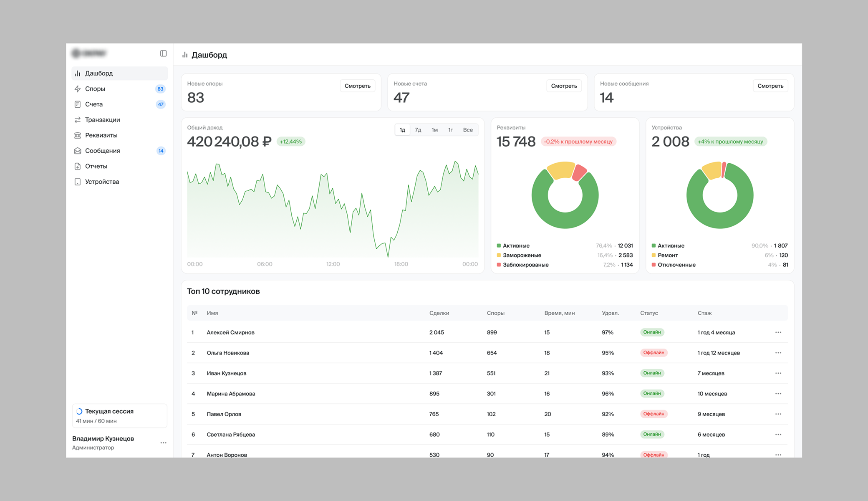Open Споры via its lightning icon
This screenshot has height=501, width=868.
78,89
